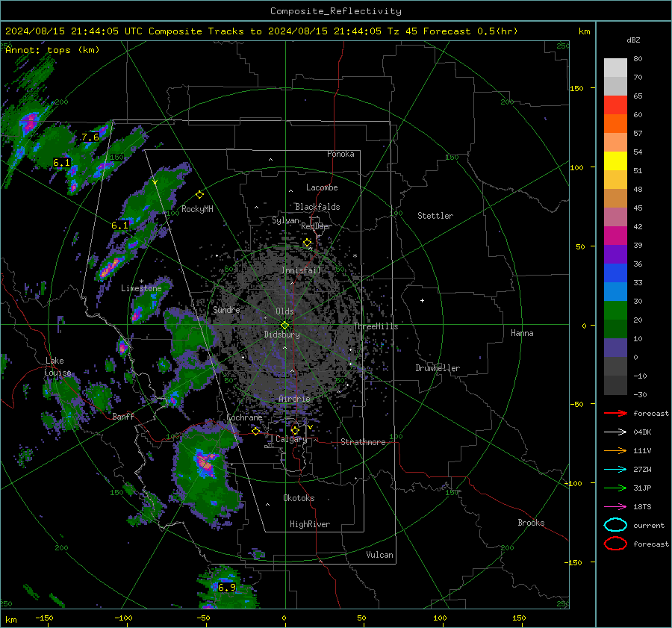Click the yellow diamond marker near RockyMH
The height and width of the screenshot is (628, 672).
[x=199, y=195]
